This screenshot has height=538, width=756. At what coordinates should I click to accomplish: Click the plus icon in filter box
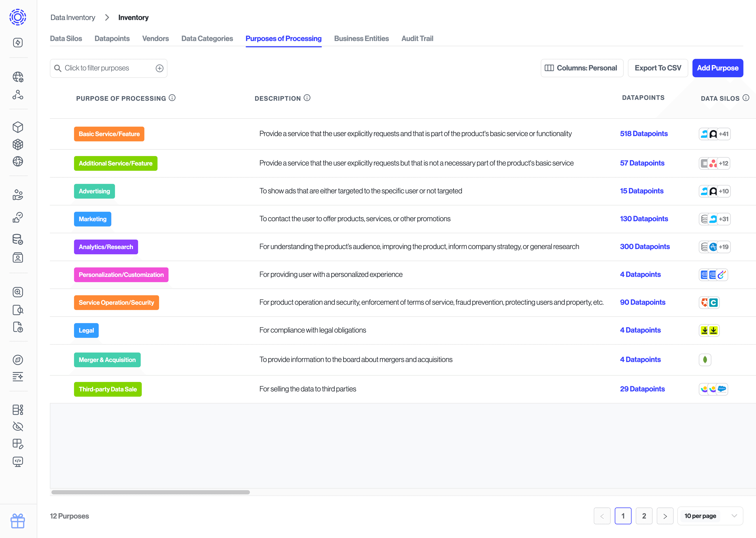click(x=159, y=68)
